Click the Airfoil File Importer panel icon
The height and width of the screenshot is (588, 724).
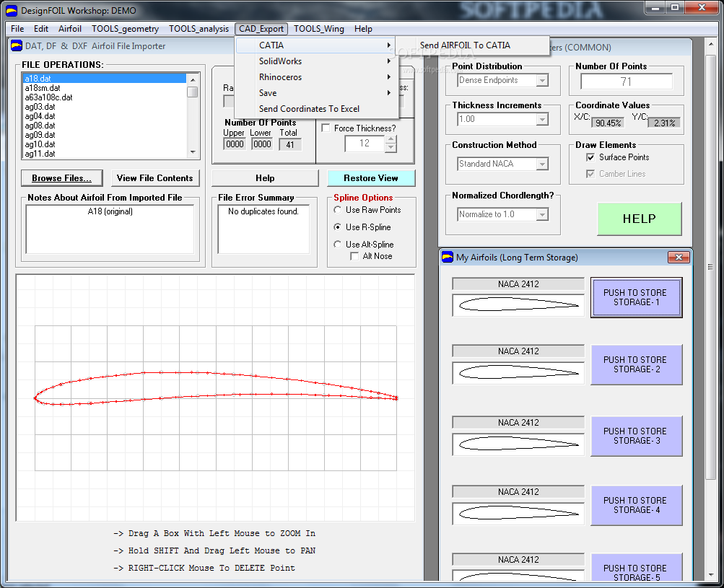17,45
